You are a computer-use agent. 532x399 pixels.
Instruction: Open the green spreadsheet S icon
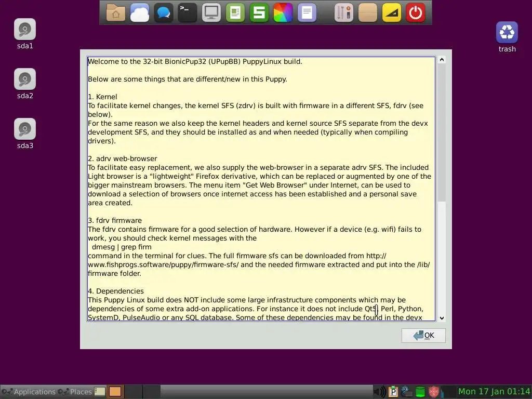click(259, 13)
